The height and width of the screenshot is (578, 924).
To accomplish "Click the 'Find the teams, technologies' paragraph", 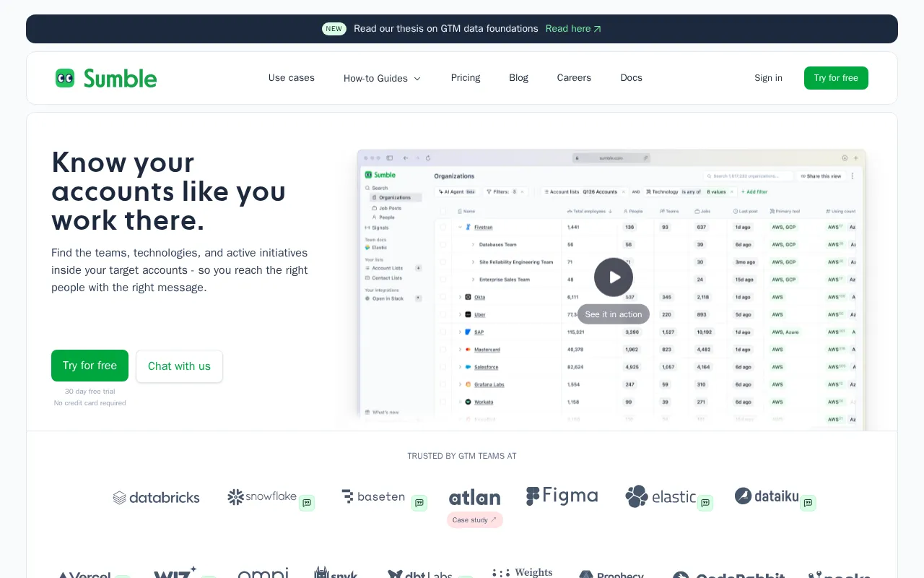I will 180,270.
